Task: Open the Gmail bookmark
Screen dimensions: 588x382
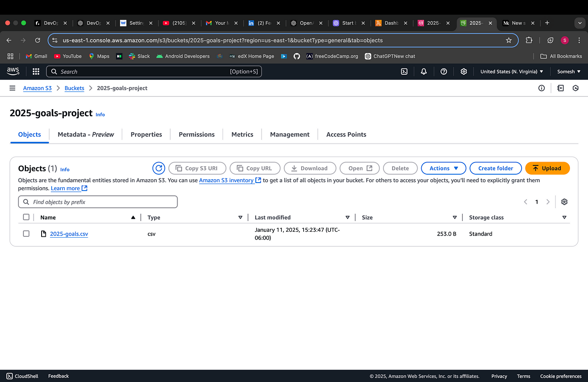Action: [37, 56]
